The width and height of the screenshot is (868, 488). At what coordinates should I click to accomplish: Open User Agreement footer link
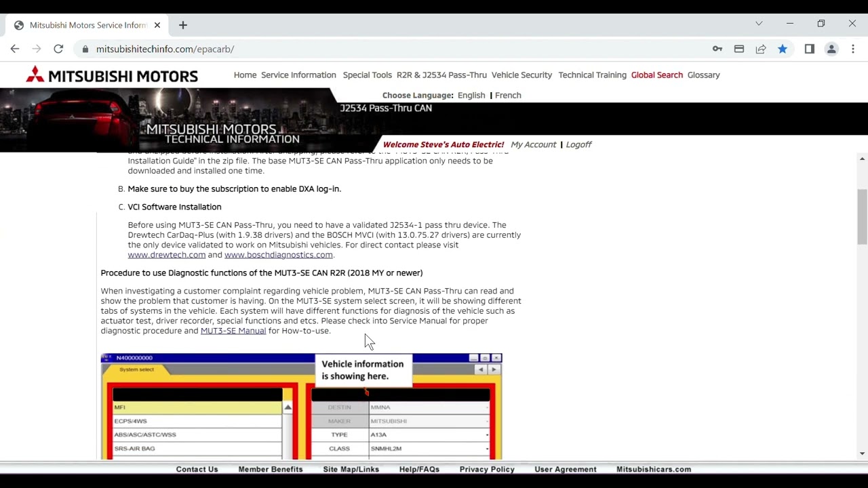[x=566, y=469]
